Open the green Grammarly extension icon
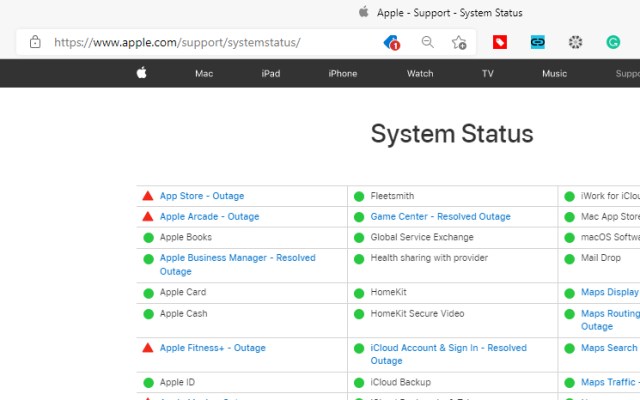 tap(613, 42)
